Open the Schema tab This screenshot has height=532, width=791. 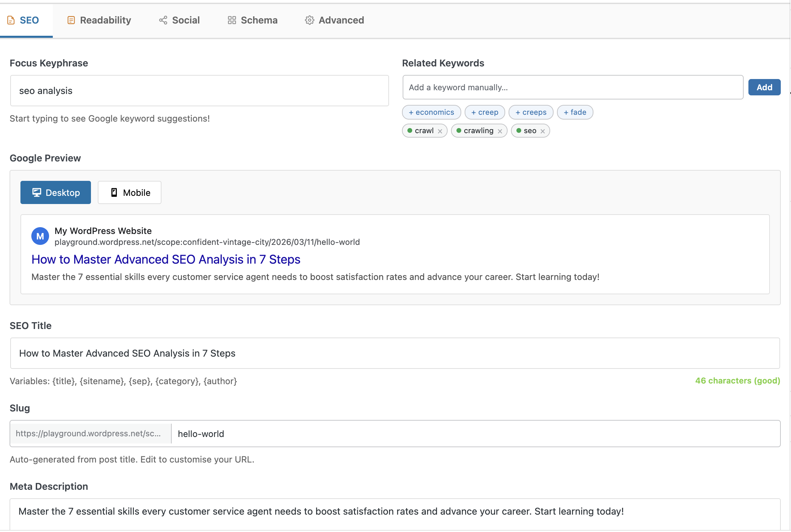(x=252, y=20)
